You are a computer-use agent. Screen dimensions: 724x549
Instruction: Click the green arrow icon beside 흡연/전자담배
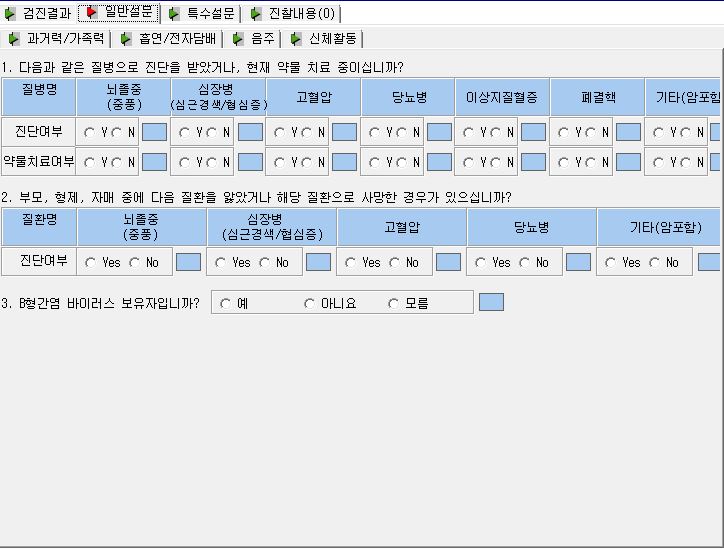pyautogui.click(x=126, y=39)
